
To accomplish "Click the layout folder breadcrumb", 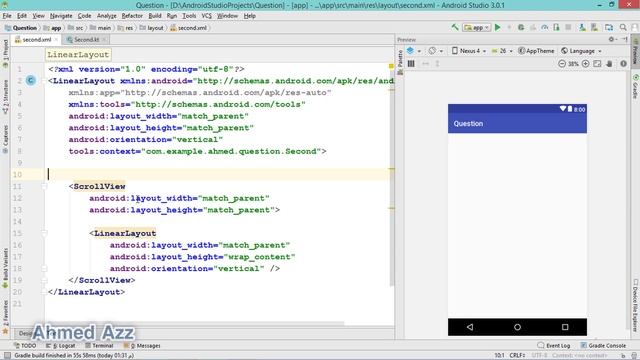I will click(152, 28).
